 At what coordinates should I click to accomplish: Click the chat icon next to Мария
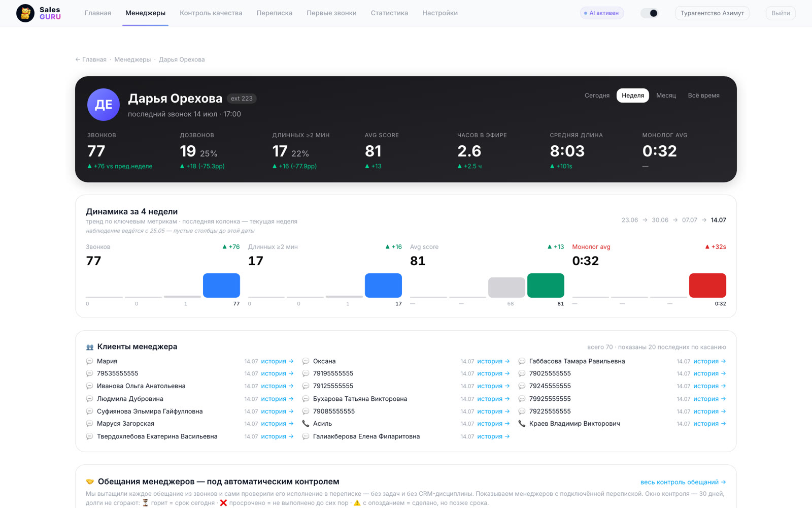coord(90,361)
